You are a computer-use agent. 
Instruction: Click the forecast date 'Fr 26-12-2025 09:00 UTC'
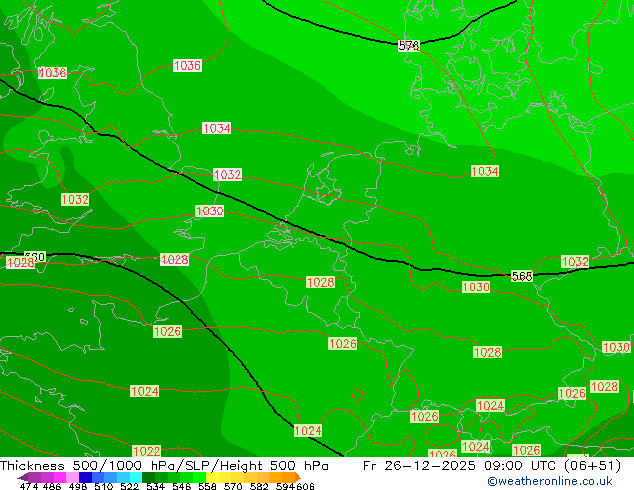pos(461,466)
